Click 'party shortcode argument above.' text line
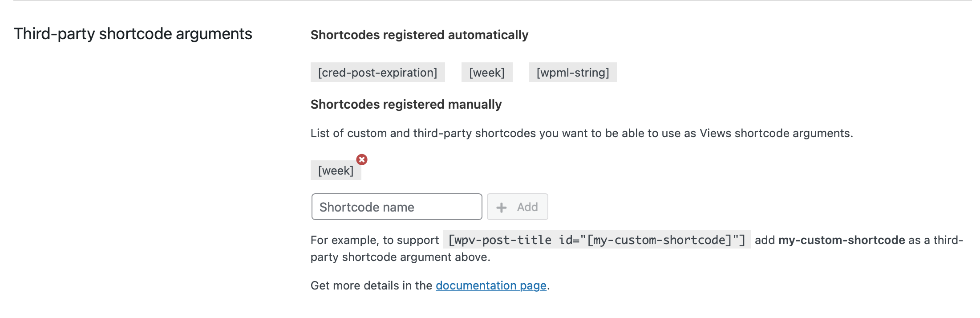The image size is (980, 318). tap(400, 257)
